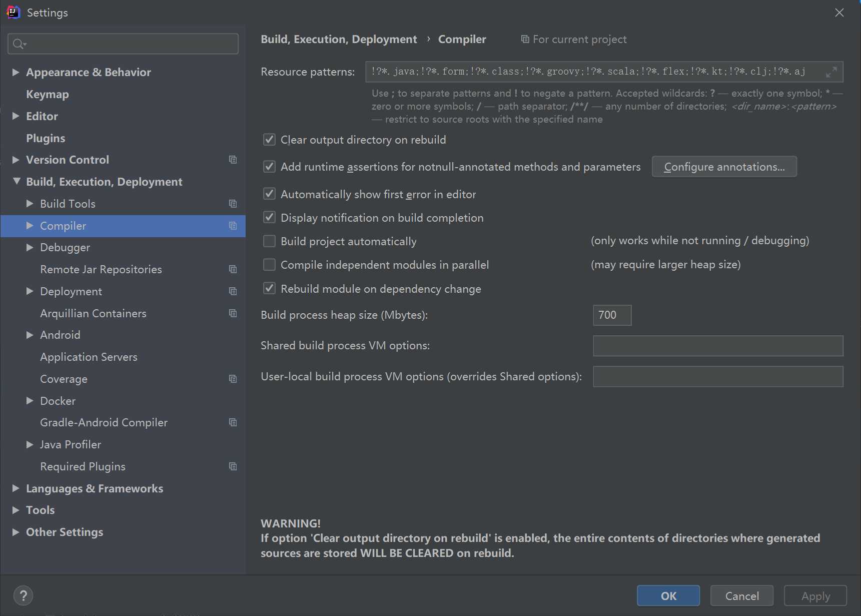The image size is (861, 616).
Task: Click the project-level icon beside Build Tools
Action: 233,204
